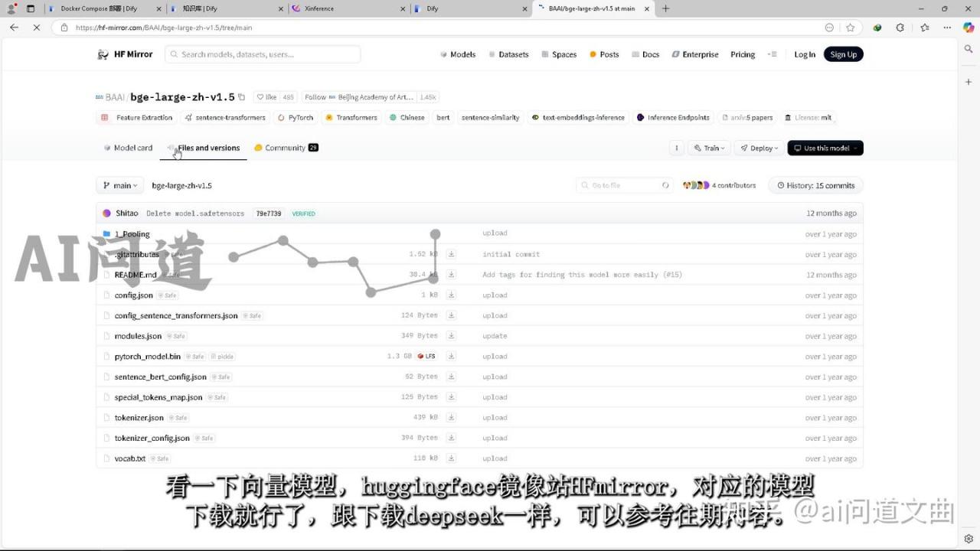Click the Log In link
The height and width of the screenshot is (551, 980).
coord(805,54)
